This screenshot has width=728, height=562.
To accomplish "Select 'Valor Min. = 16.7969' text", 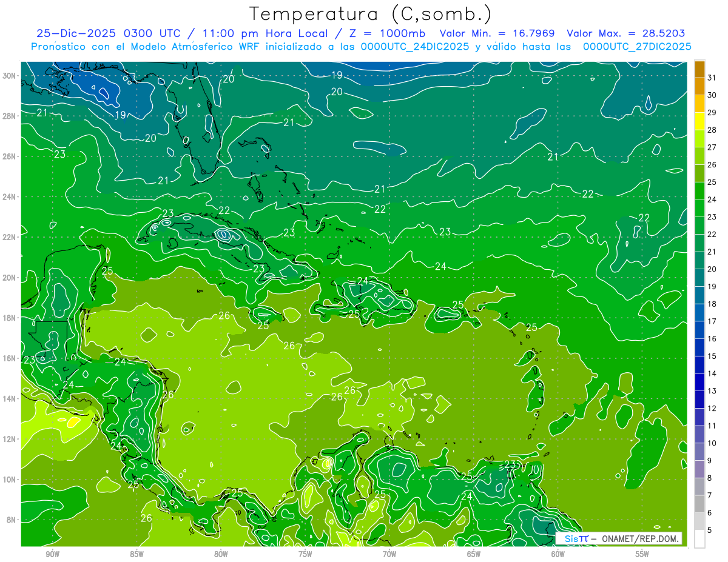I will click(x=496, y=33).
